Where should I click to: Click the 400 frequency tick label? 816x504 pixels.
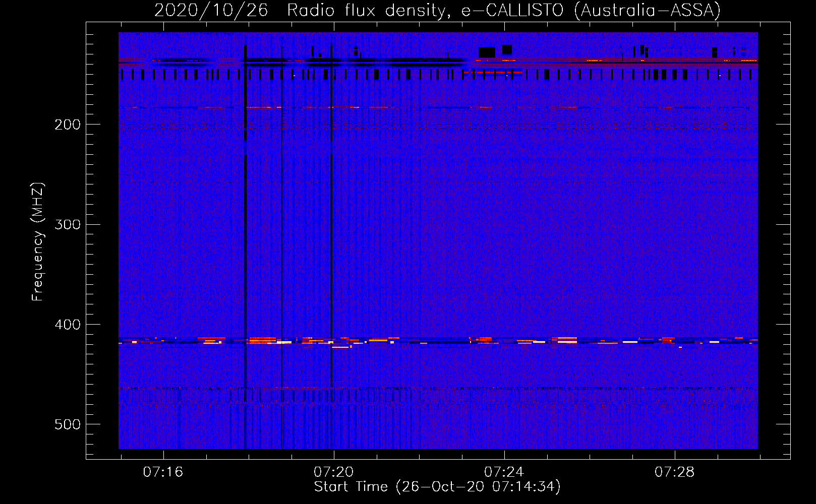point(68,325)
